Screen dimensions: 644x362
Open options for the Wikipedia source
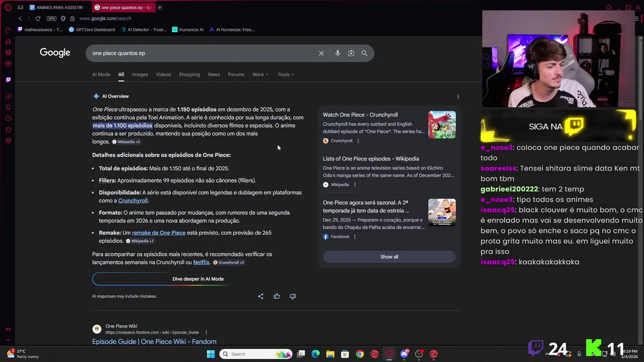(x=355, y=185)
